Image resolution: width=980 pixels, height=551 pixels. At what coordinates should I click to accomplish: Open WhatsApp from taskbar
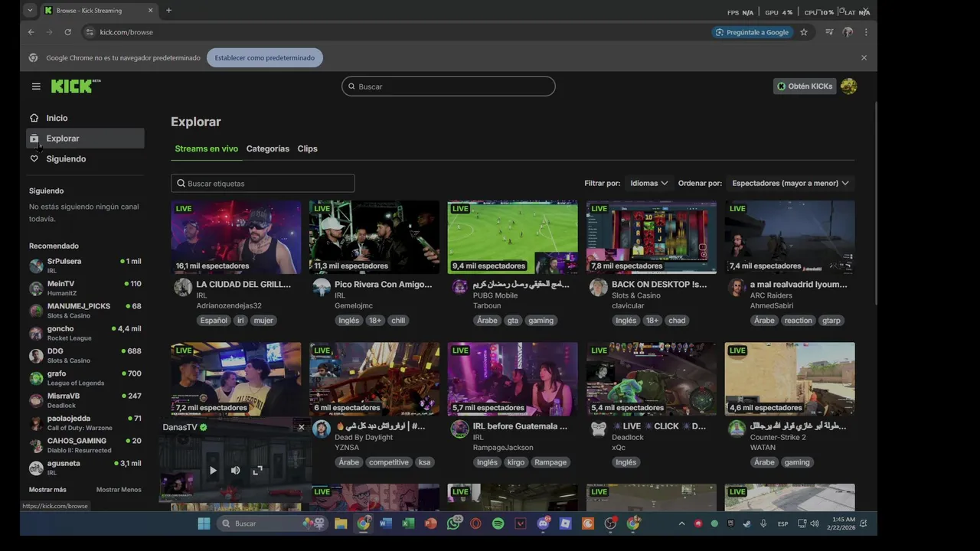tap(454, 523)
